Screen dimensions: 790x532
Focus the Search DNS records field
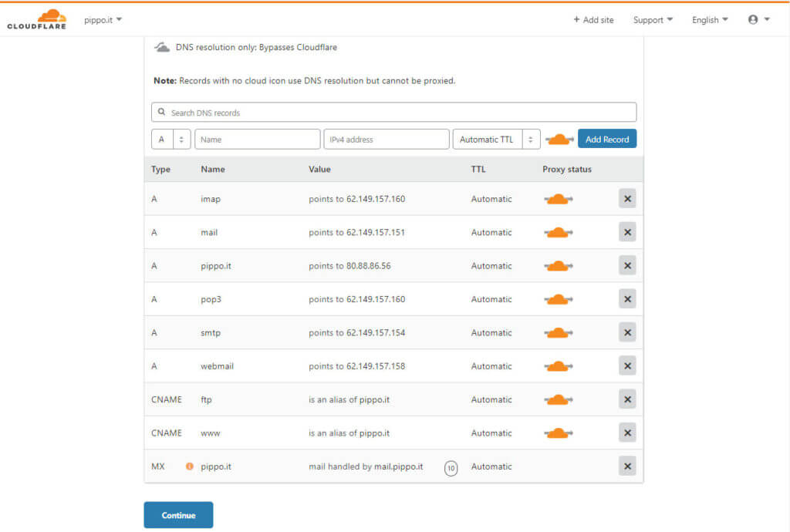pos(394,113)
